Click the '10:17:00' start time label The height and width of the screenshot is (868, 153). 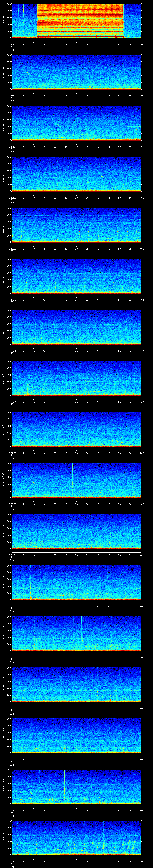(x=12, y=197)
